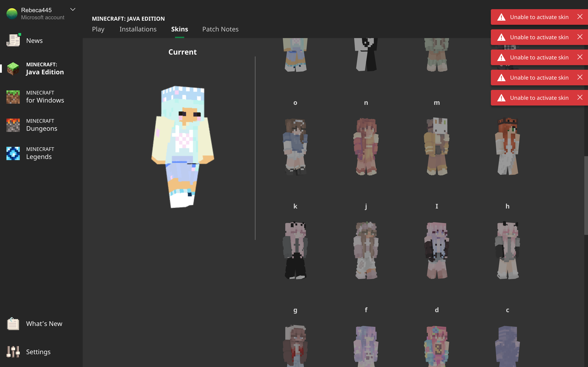Close the bottom 'Unable to activate skin' alert
The image size is (588, 367).
tap(580, 97)
